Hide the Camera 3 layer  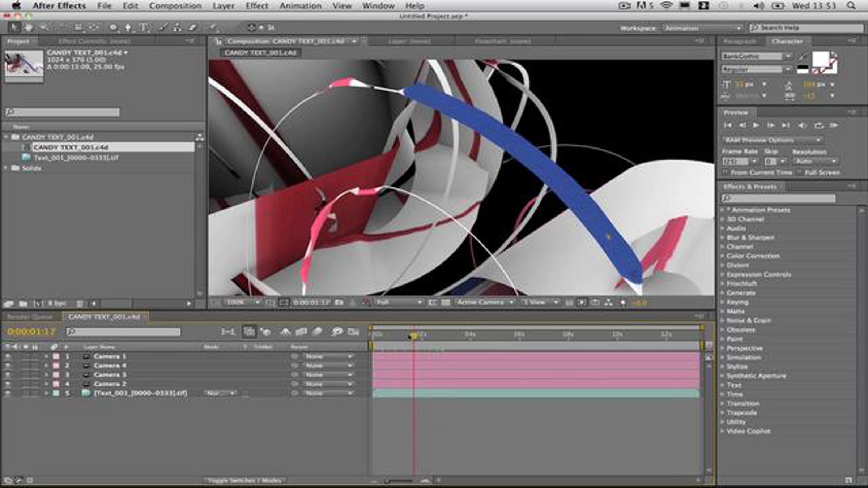(8, 375)
